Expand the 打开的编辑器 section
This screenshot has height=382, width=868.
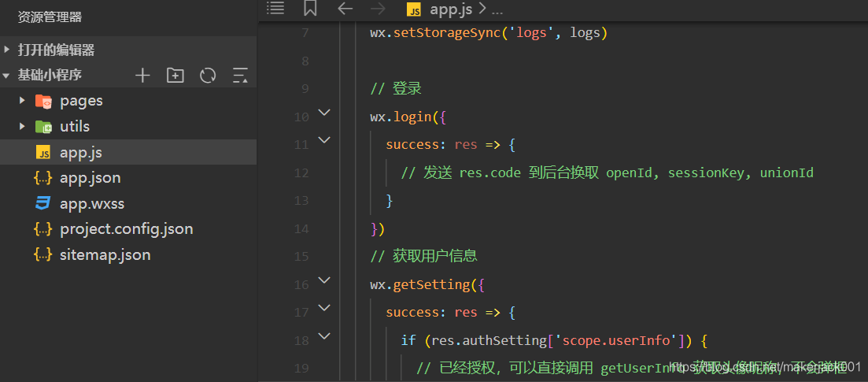6,50
